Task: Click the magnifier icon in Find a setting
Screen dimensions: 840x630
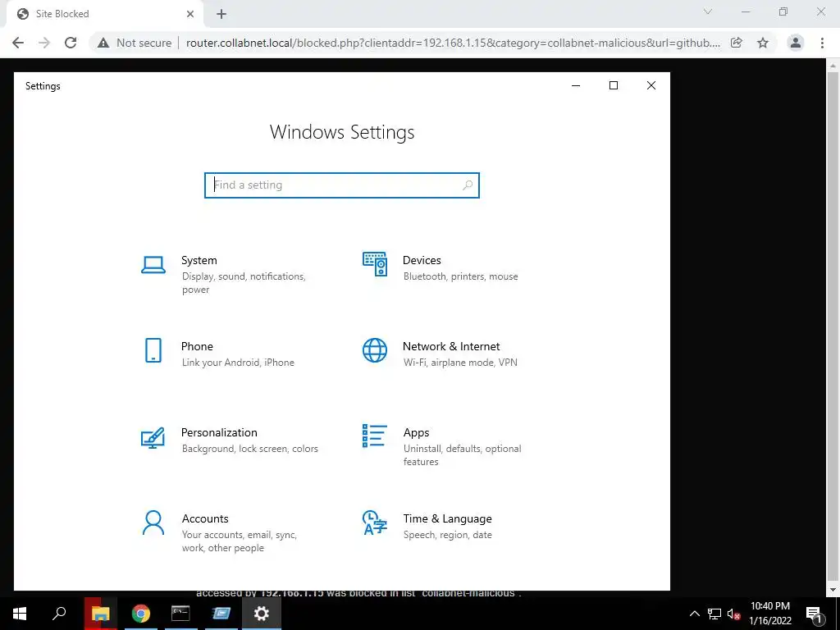Action: point(468,185)
